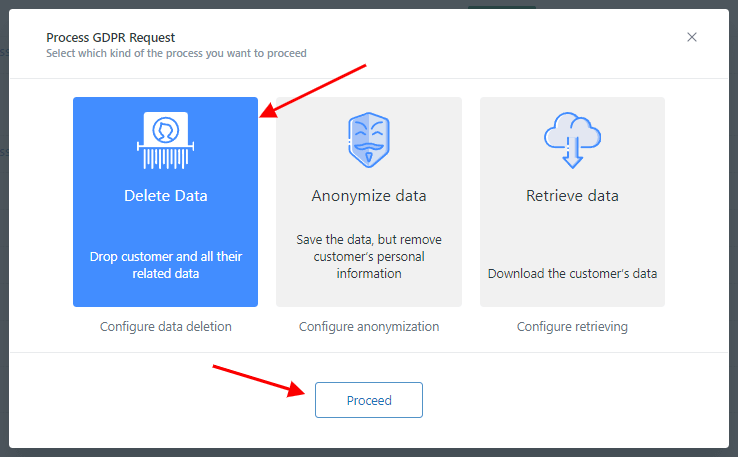The width and height of the screenshot is (738, 457).
Task: Click the red arrow pointing at Delete Data
Action: click(x=313, y=91)
